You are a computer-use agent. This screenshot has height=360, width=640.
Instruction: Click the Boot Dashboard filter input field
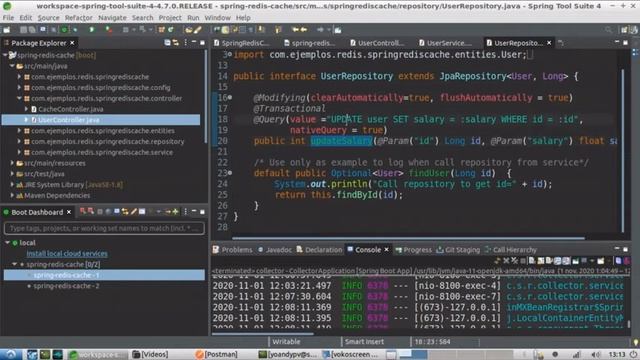pos(104,228)
